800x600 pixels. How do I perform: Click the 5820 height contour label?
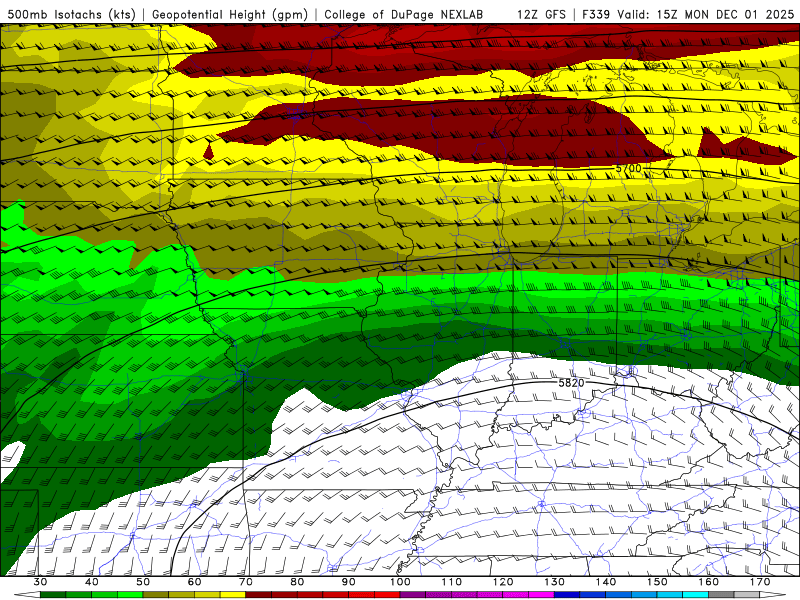(x=571, y=383)
